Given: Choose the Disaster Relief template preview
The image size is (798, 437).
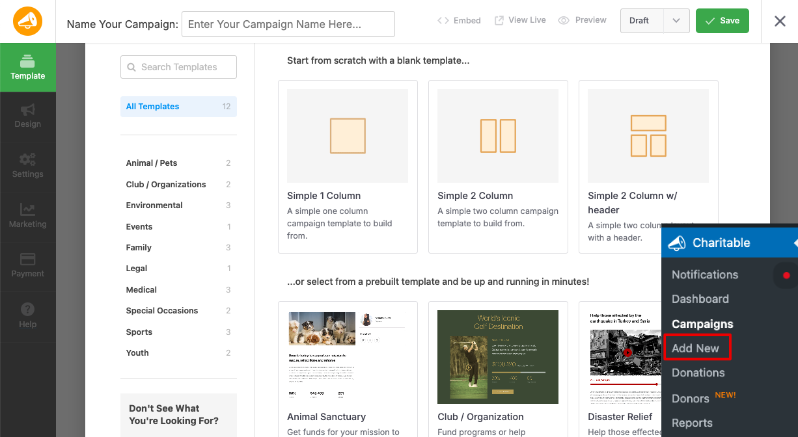Looking at the screenshot, I should (624, 357).
